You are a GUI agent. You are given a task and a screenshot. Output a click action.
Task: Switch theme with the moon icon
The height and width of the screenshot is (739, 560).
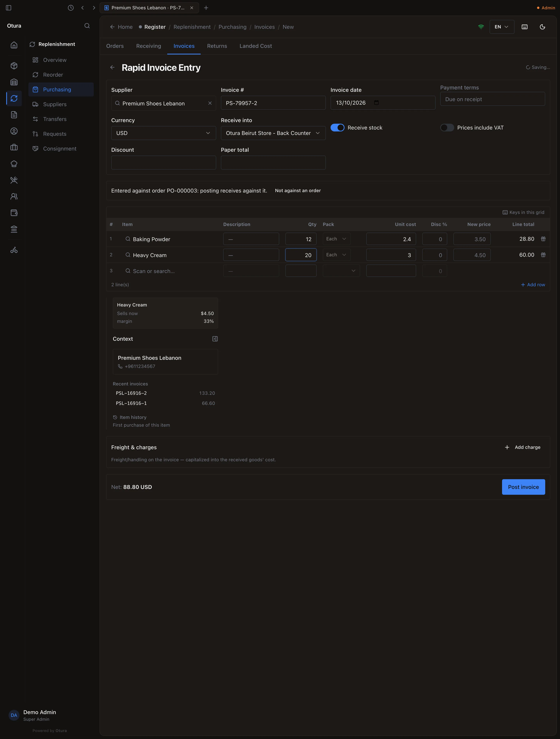pos(542,27)
